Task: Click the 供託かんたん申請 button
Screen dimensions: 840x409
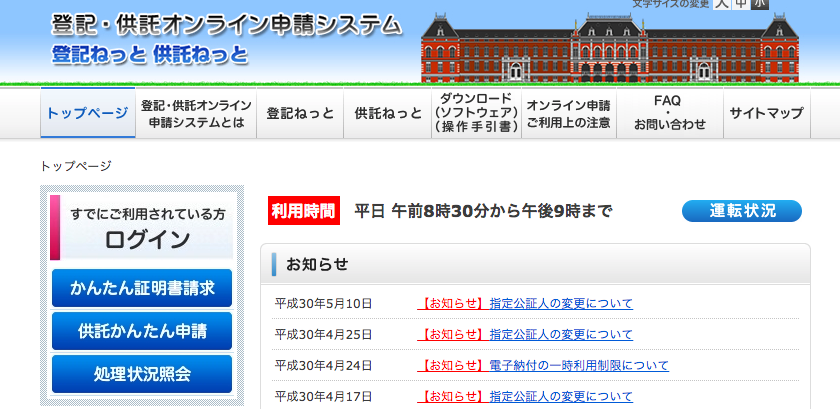Action: coord(142,331)
